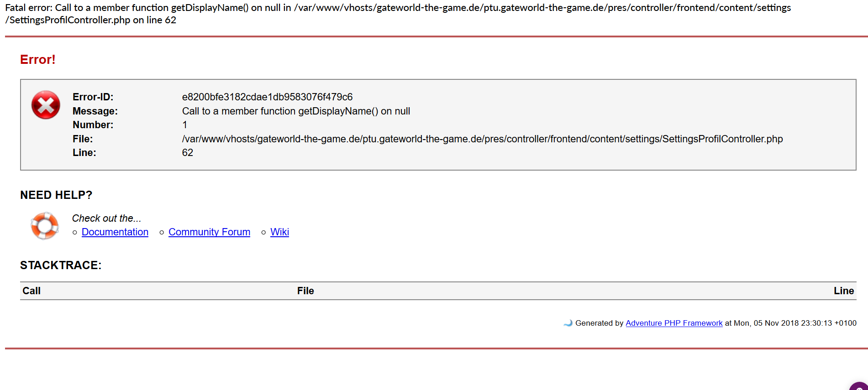The image size is (868, 390).
Task: Click the Call column header
Action: [32, 291]
